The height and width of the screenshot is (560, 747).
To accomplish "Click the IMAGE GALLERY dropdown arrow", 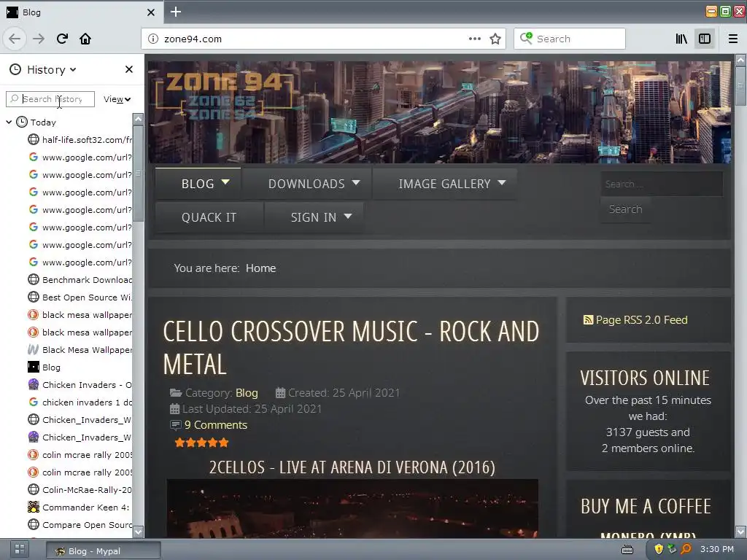I will click(502, 182).
